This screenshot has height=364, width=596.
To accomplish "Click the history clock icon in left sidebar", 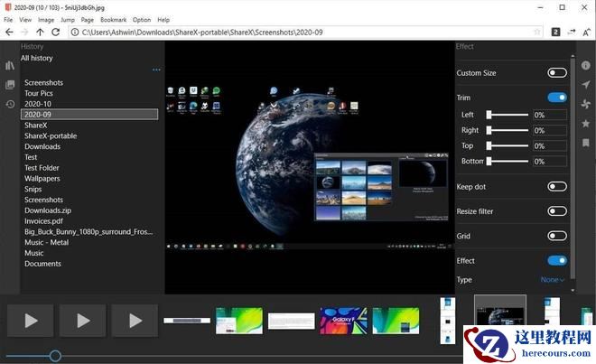I will [10, 104].
